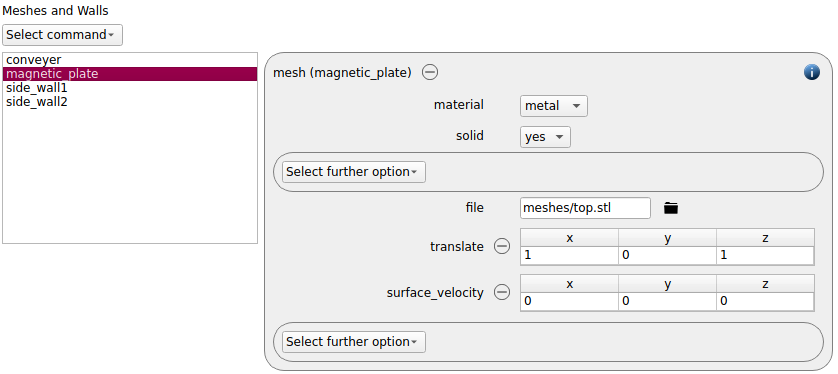Remove mesh (magnetic_plate) with the minus icon
Viewport: 838px width, 374px height.
pos(430,72)
